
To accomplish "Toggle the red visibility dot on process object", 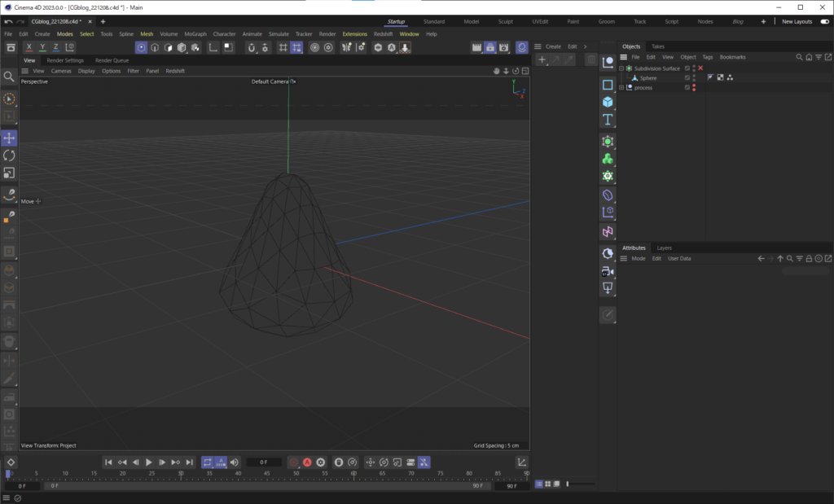I will (694, 85).
